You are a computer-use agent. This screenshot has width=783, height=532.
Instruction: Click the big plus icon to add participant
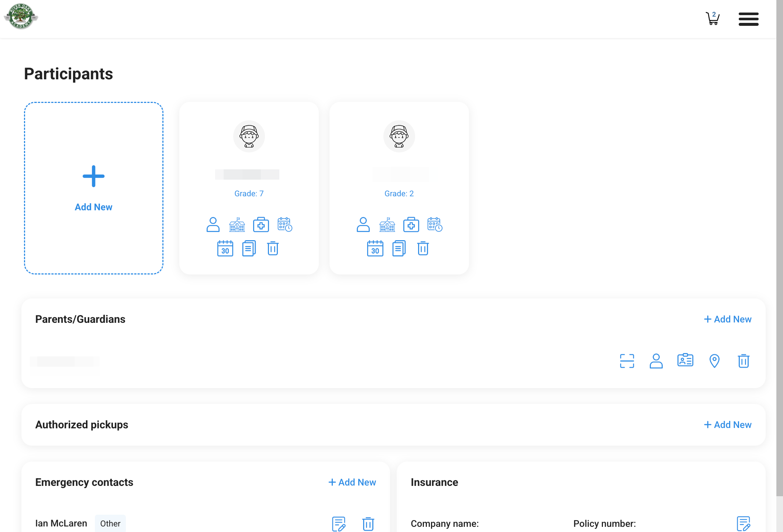[93, 176]
